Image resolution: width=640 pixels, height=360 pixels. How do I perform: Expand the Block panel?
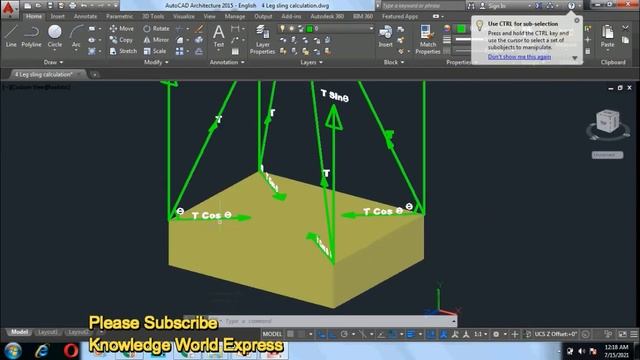(394, 62)
